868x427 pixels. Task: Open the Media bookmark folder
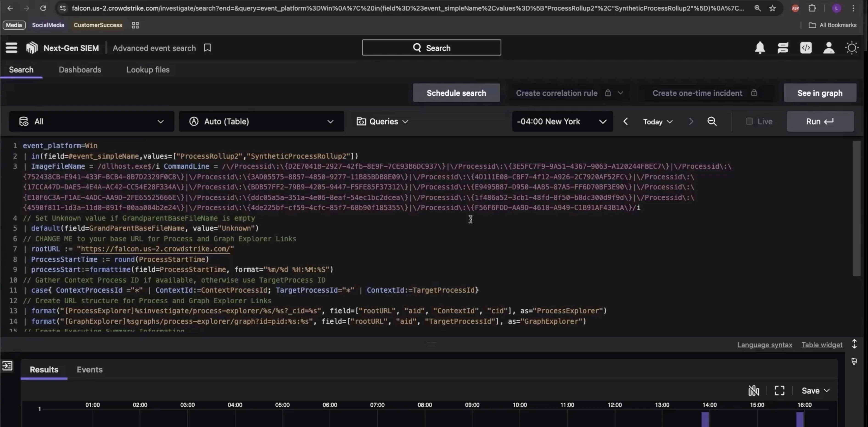tap(14, 25)
